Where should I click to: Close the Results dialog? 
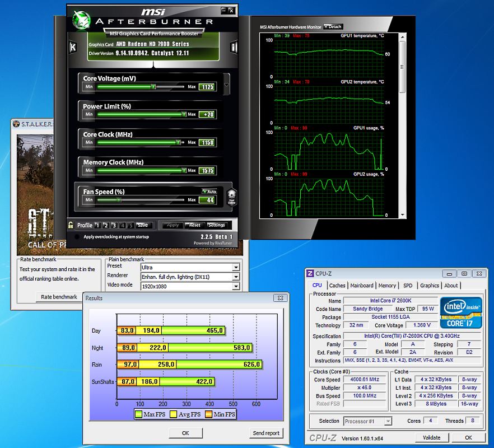(x=280, y=298)
